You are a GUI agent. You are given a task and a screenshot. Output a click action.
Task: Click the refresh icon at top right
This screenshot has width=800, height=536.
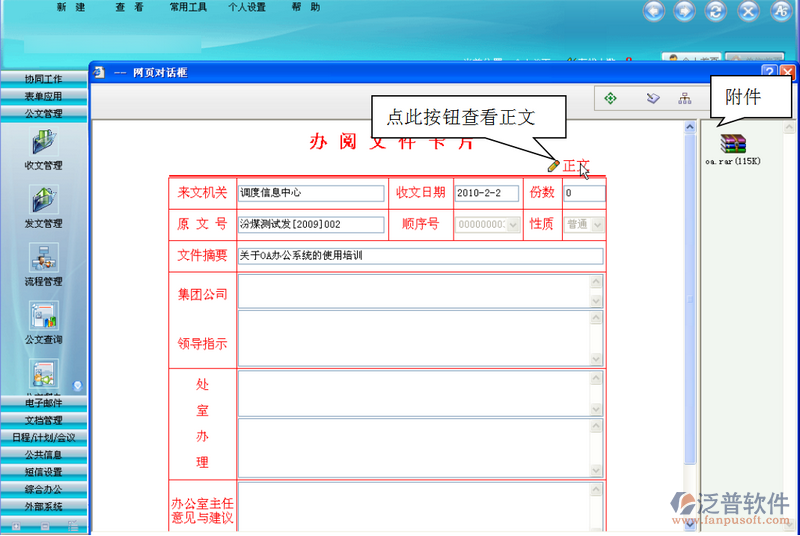click(x=714, y=12)
